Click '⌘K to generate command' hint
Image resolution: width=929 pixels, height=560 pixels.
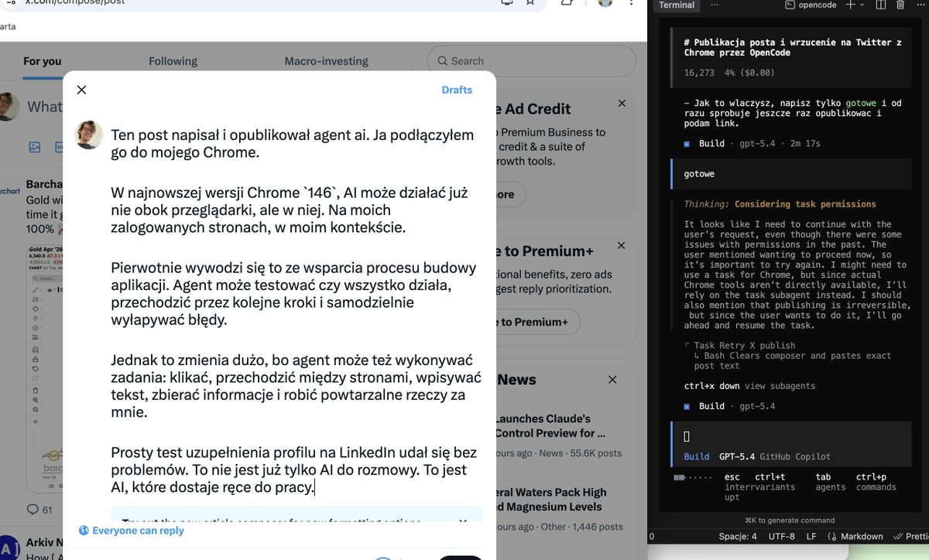[790, 520]
